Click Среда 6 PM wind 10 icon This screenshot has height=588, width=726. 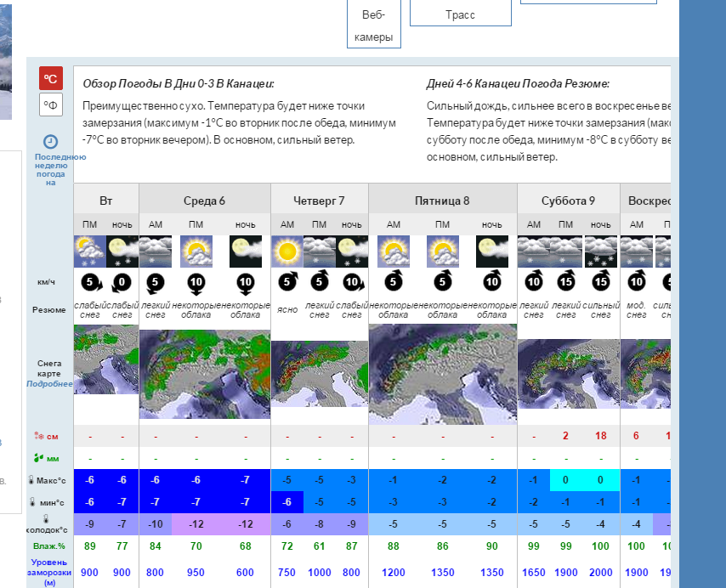point(196,284)
